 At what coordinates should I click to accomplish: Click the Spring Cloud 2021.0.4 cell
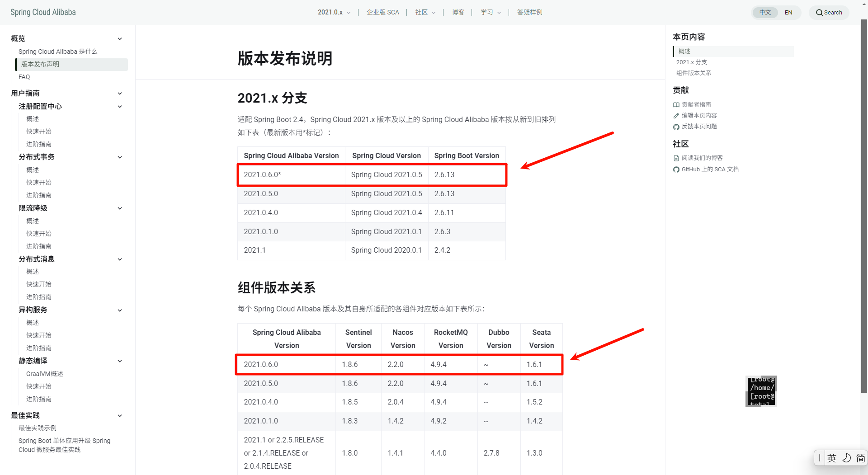pyautogui.click(x=387, y=213)
